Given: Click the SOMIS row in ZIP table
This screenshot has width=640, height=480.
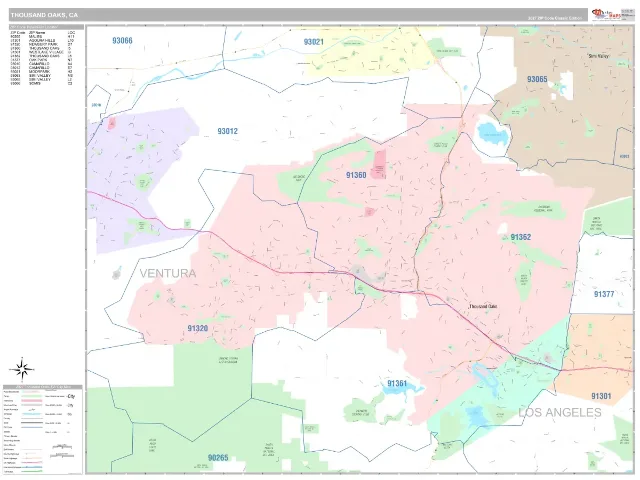Looking at the screenshot, I should click(x=42, y=83).
